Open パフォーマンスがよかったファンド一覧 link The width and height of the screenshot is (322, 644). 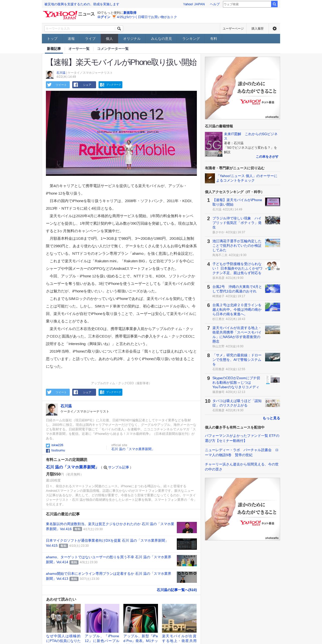242,438
